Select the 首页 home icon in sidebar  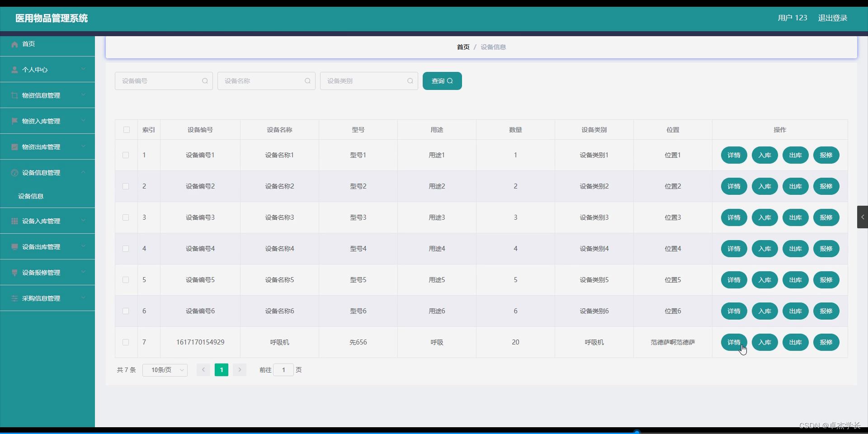click(x=15, y=44)
